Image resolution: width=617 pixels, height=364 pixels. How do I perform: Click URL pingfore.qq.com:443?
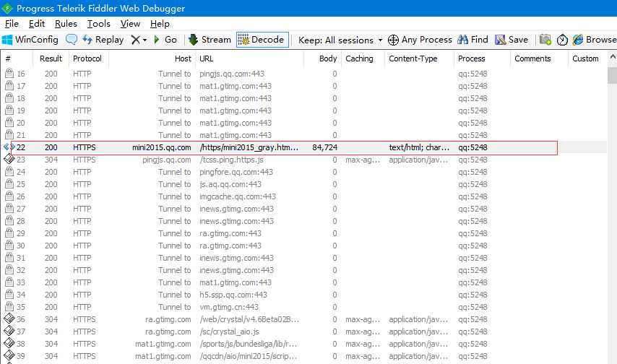tap(236, 172)
